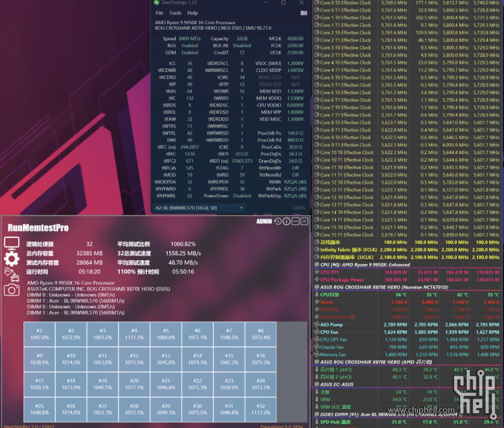Open the info icon in RunMemtestPro header
Viewport: 504px width, 428px height.
tap(286, 221)
